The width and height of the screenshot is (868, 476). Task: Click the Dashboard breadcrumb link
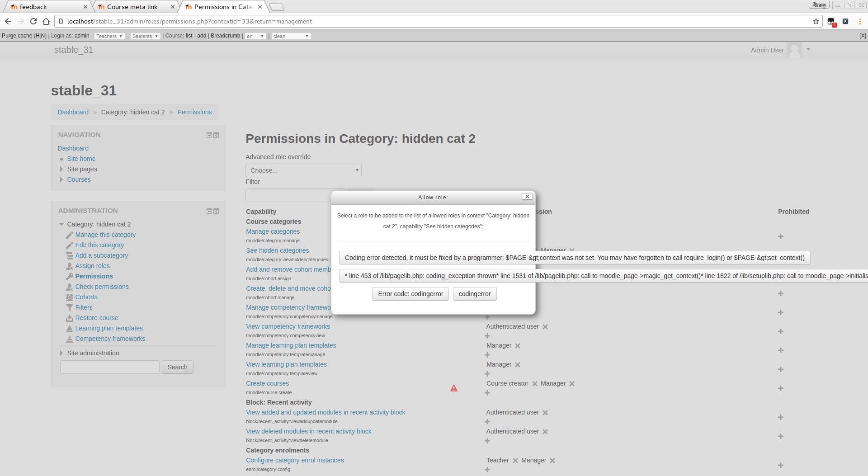73,112
